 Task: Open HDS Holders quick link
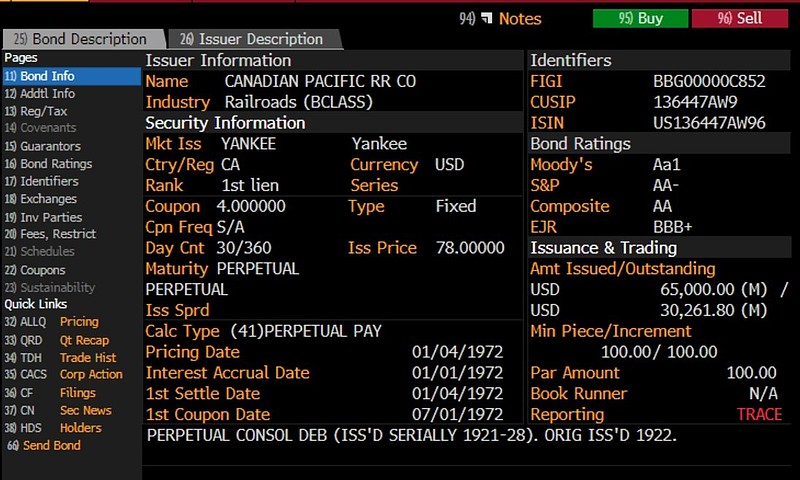pyautogui.click(x=53, y=427)
